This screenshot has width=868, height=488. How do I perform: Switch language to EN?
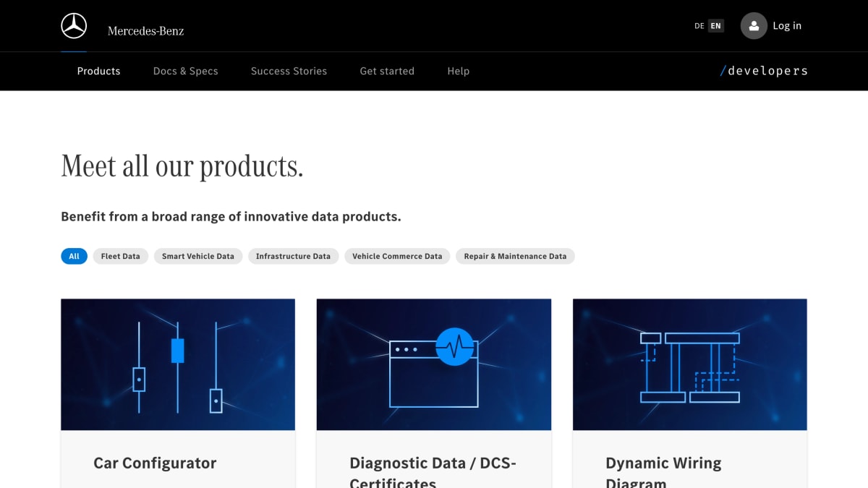716,26
